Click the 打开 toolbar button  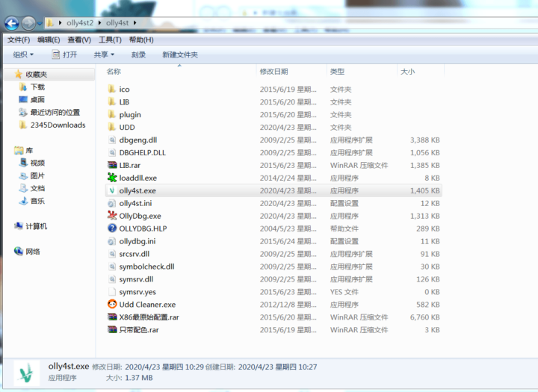click(x=64, y=55)
